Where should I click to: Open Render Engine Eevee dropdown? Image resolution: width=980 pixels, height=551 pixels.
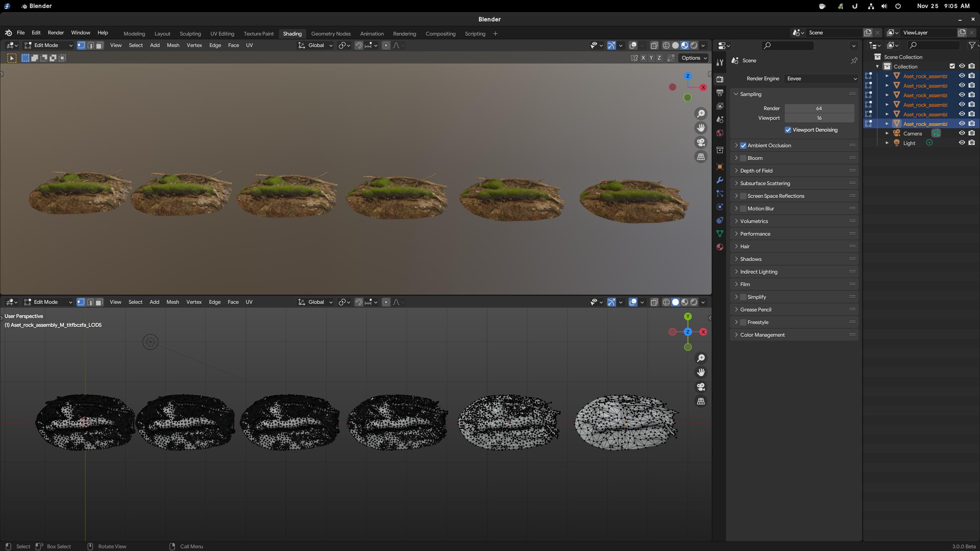coord(821,78)
